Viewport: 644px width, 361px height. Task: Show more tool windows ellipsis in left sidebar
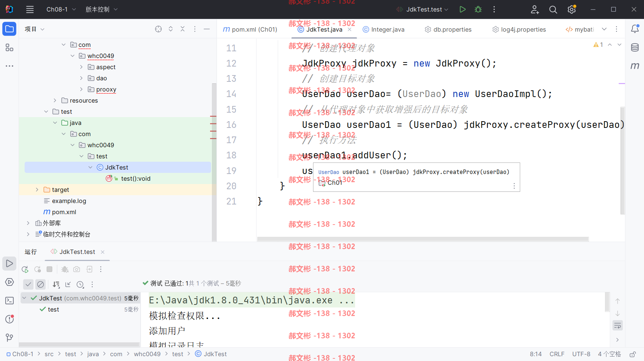(9, 66)
